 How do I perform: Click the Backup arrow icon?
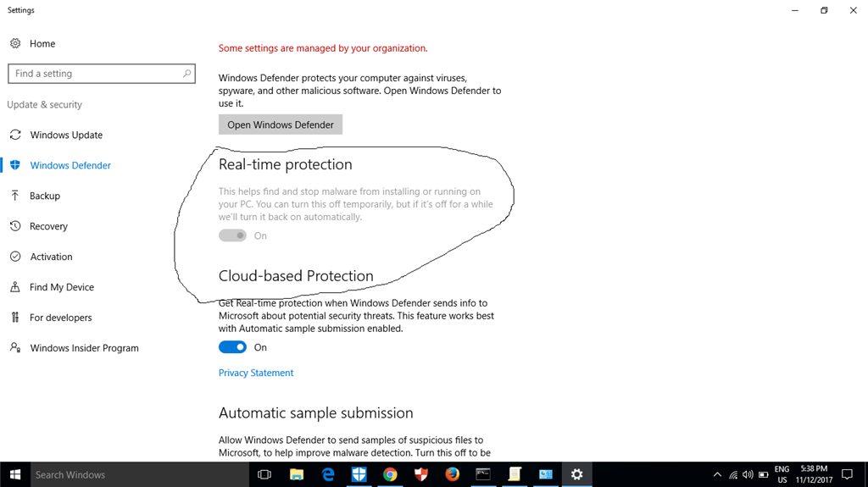coord(15,196)
